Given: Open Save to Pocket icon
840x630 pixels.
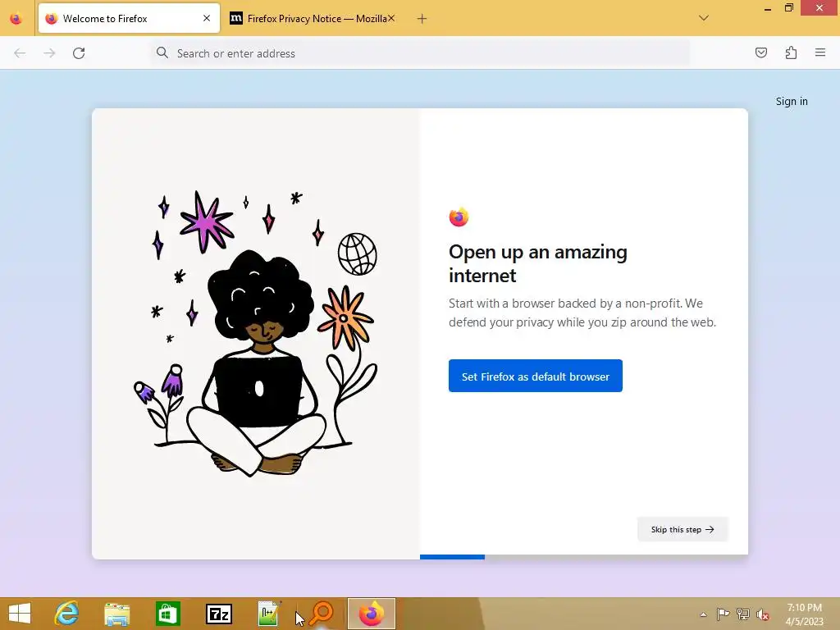Looking at the screenshot, I should click(x=761, y=52).
